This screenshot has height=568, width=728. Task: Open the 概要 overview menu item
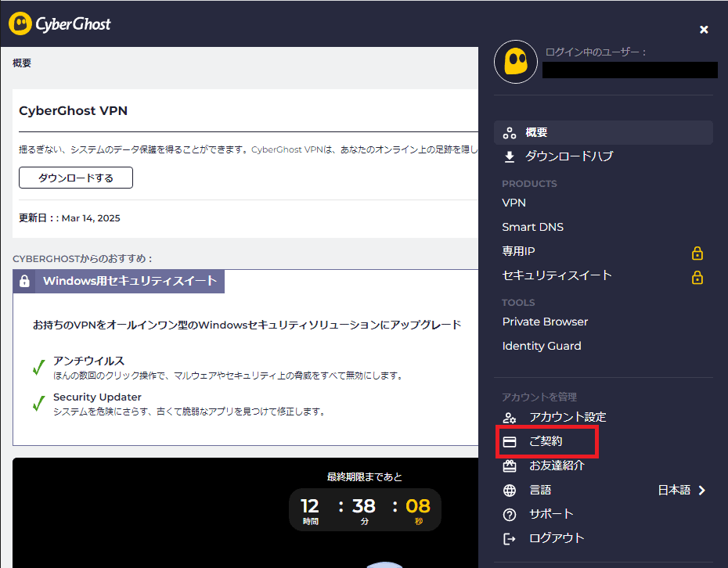(603, 133)
